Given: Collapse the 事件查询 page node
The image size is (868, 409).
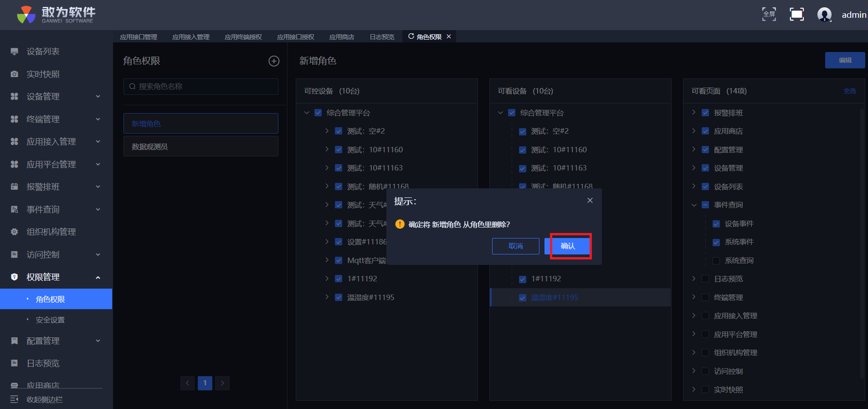Looking at the screenshot, I should click(694, 205).
